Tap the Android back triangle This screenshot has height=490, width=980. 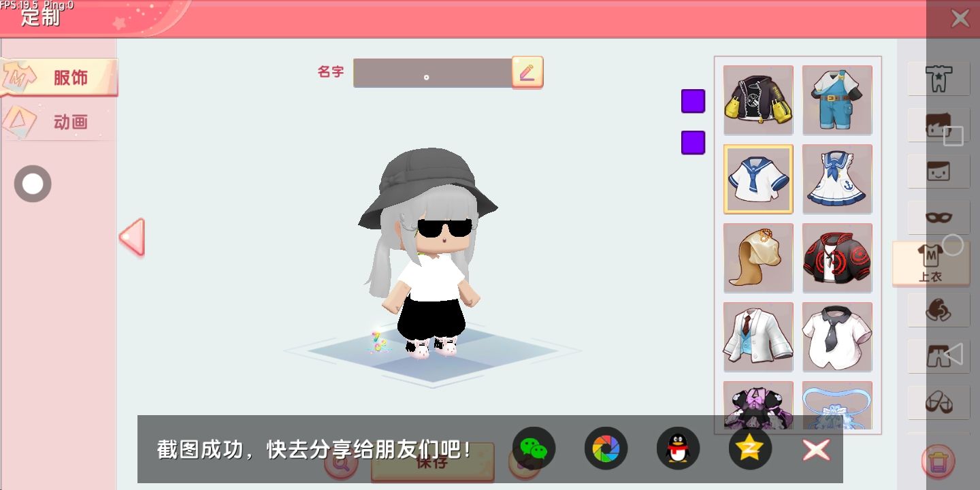click(953, 354)
